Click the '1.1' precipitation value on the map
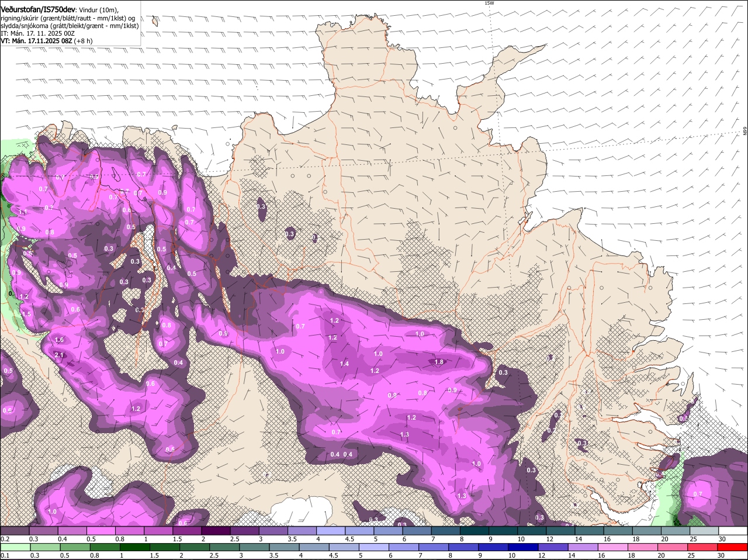Image resolution: width=748 pixels, height=560 pixels. point(23,212)
